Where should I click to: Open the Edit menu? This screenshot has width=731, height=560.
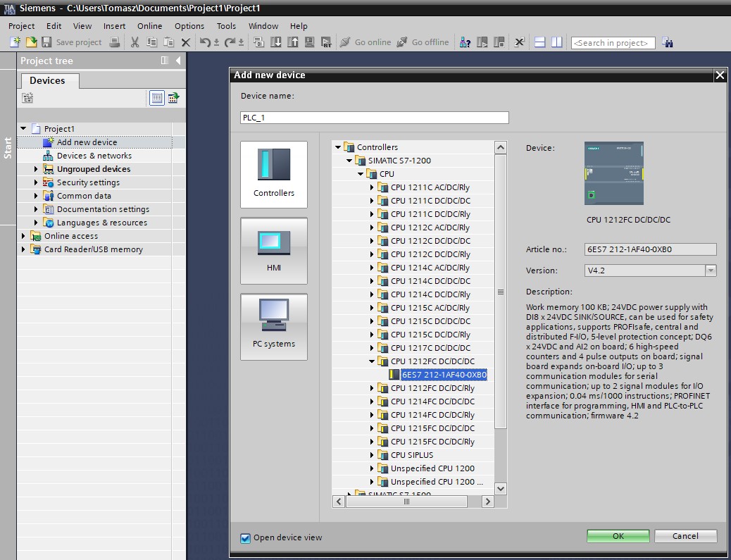(x=54, y=26)
